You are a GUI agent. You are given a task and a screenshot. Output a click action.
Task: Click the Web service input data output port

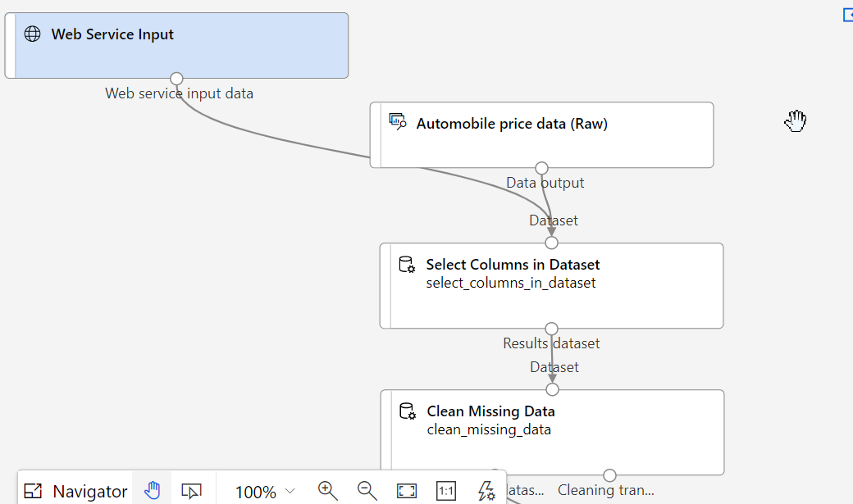point(176,79)
